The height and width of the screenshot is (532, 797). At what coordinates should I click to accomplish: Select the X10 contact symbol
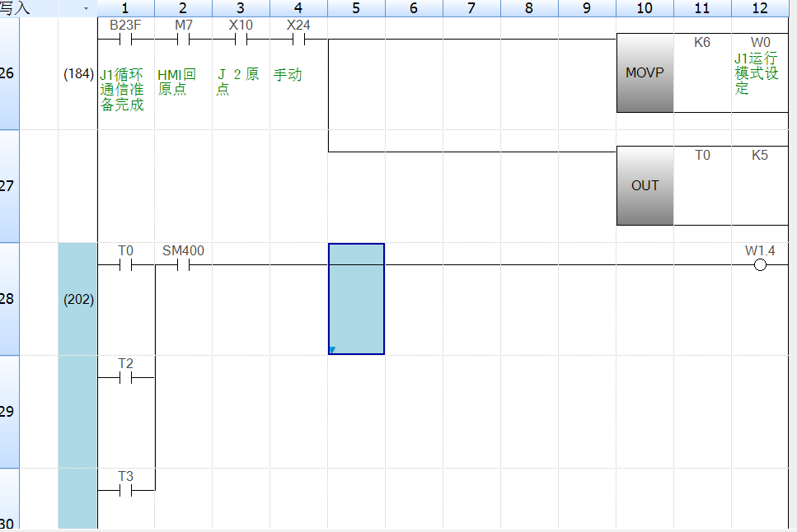[241, 39]
